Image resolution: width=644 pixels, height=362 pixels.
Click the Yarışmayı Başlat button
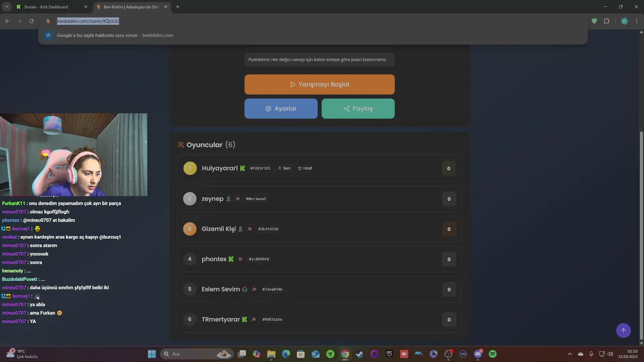(x=319, y=84)
